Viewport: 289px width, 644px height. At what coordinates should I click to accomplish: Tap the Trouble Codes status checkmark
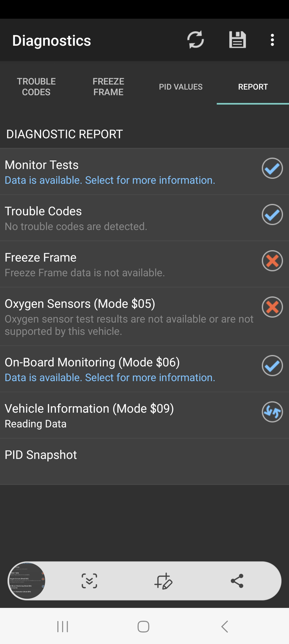pos(272,214)
